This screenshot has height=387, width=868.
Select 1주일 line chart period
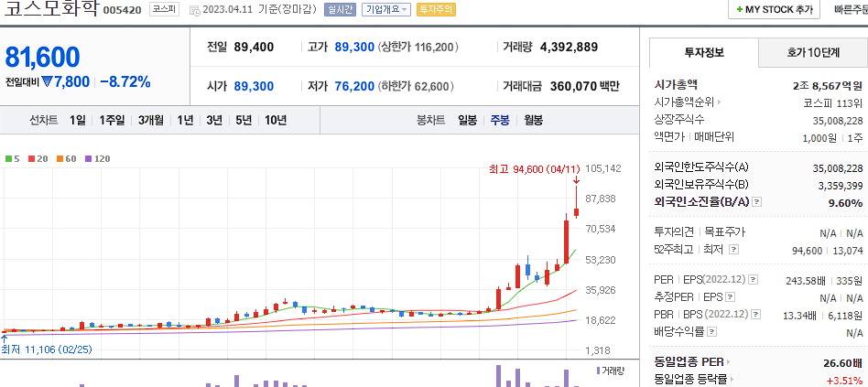point(112,121)
